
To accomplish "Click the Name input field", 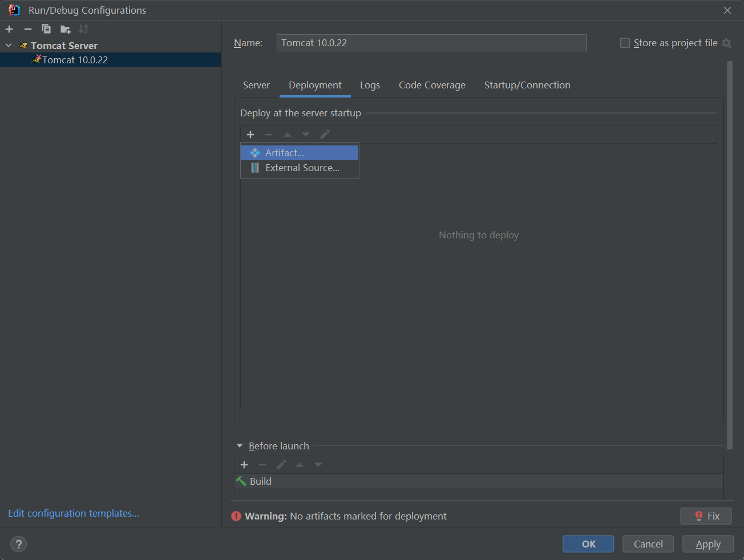I will pos(431,43).
